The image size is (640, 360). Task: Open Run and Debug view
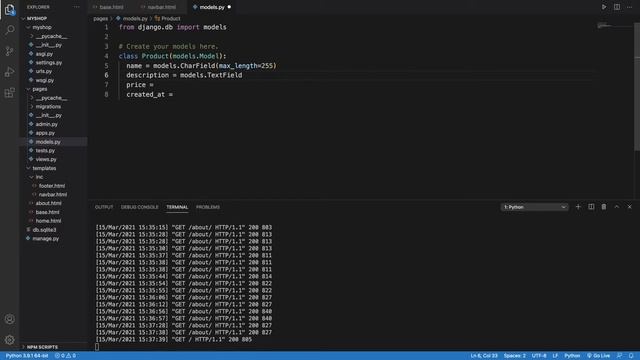coord(9,72)
